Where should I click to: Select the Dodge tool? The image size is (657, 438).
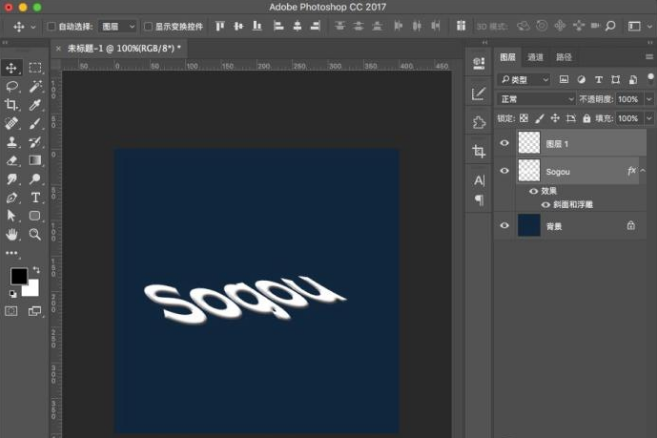pyautogui.click(x=35, y=179)
